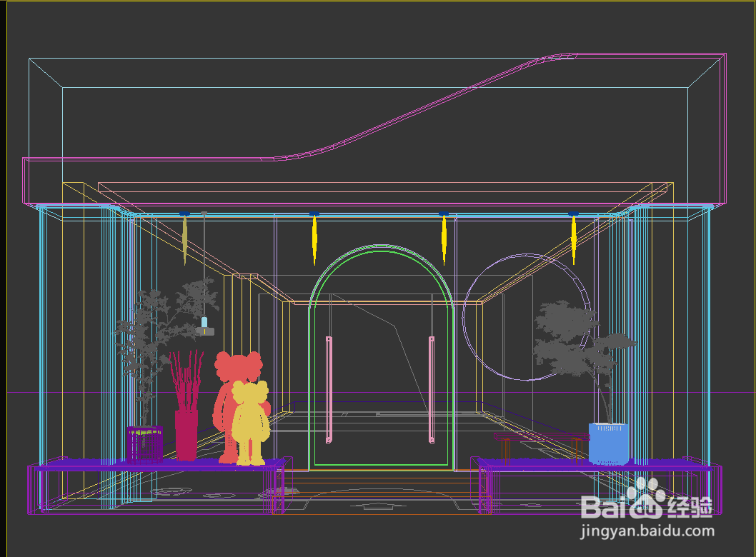
Task: Select the pink curved roof sign line
Action: coord(374,128)
